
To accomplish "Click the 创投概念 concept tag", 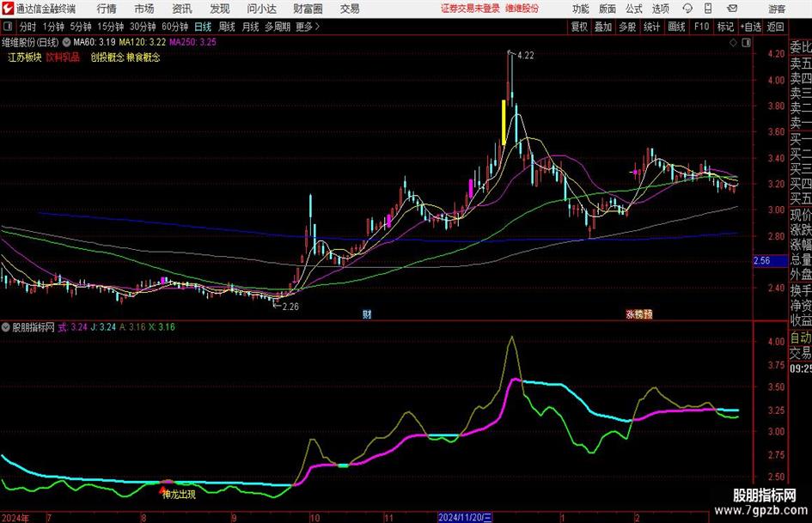I will [x=107, y=57].
